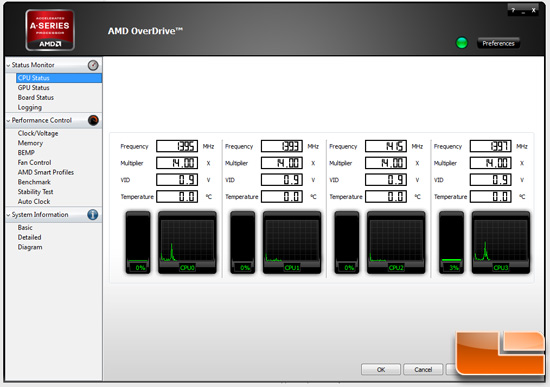Image resolution: width=550 pixels, height=387 pixels.
Task: Open Detailed system information
Action: coord(29,238)
